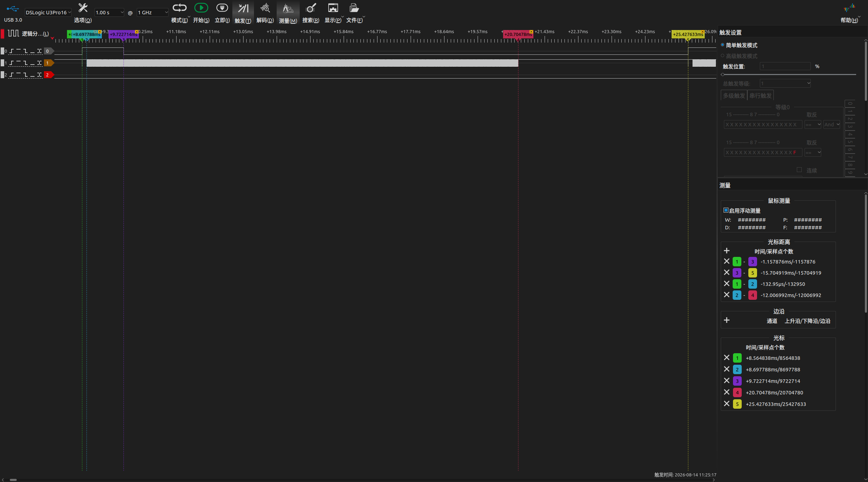Open the Decode (解码) icon
Screen dimensions: 868x482
coord(265,8)
